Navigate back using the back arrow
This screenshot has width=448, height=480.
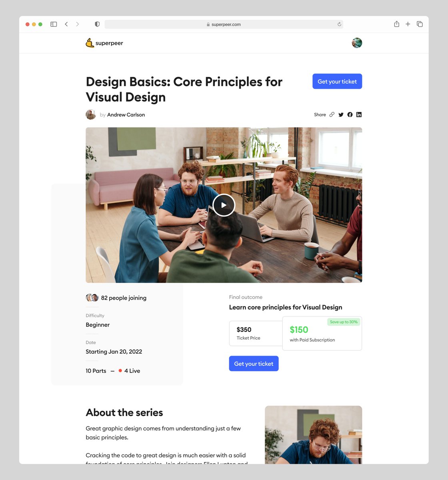point(66,24)
